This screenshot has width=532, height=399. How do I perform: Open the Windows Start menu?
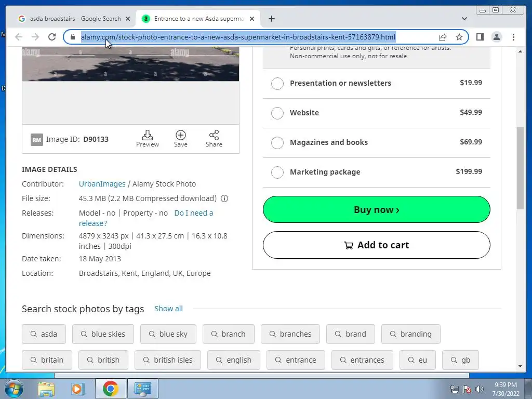click(x=14, y=389)
